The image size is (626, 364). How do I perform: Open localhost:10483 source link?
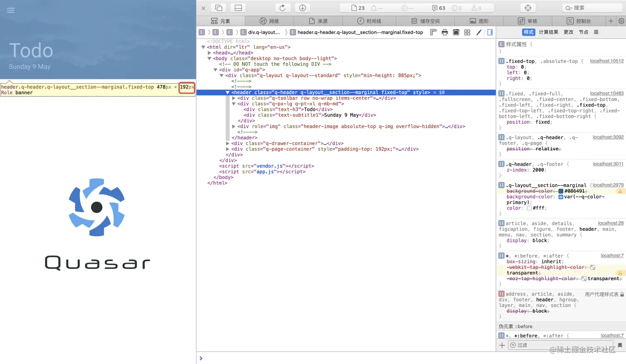[x=607, y=94]
